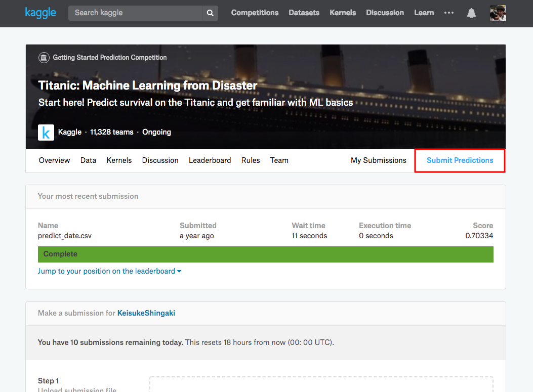Click the '11 seconds' wait time value

pos(309,236)
